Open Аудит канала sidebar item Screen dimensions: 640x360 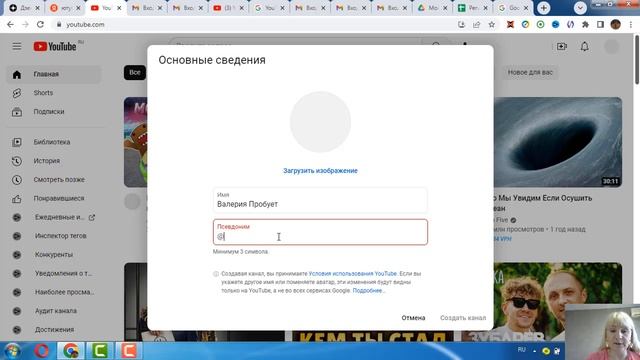pos(53,311)
